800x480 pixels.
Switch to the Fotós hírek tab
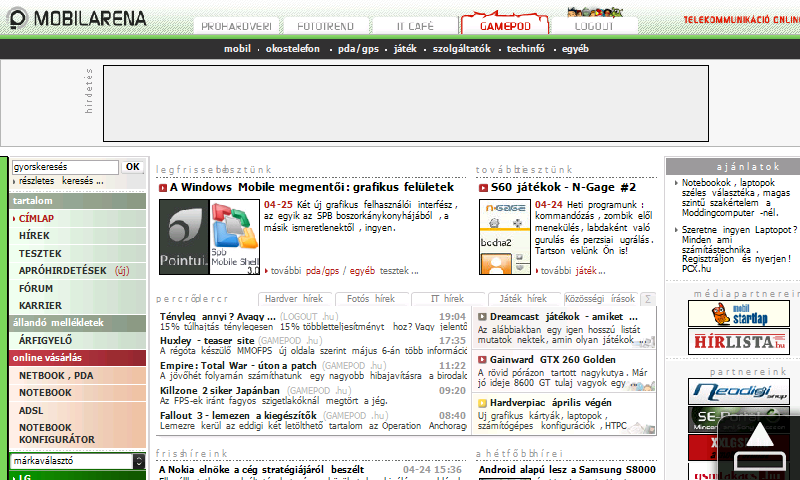371,299
